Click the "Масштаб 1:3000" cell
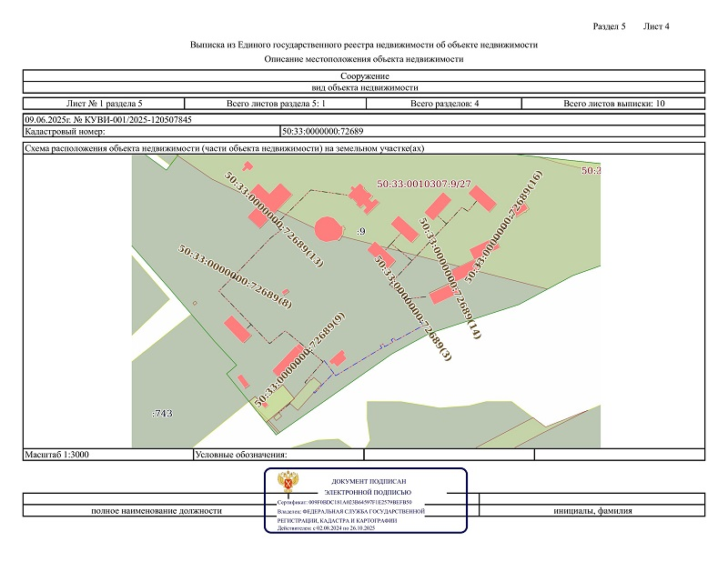 57,454
